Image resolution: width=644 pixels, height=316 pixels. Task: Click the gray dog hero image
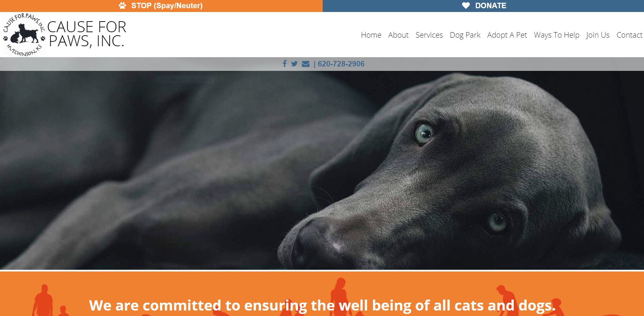pyautogui.click(x=322, y=170)
